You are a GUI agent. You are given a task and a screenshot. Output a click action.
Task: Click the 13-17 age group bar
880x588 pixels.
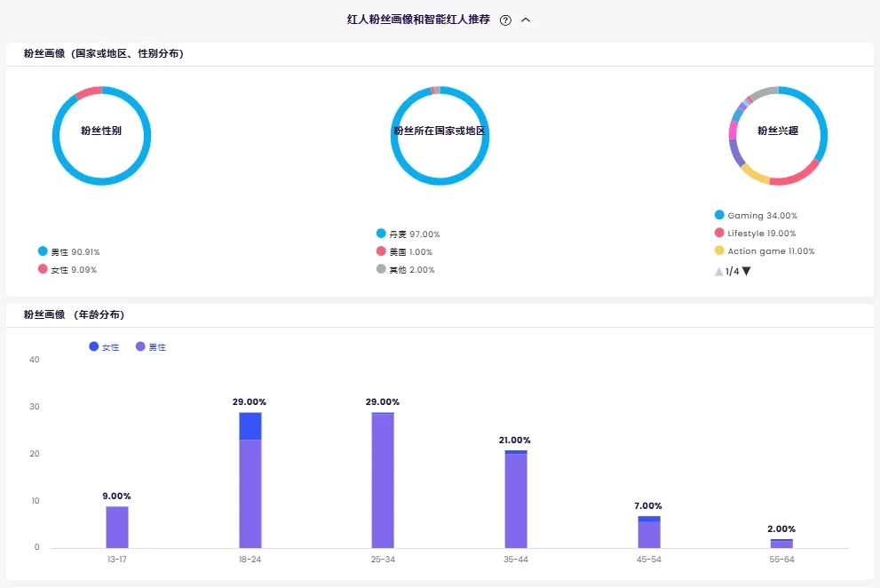(116, 528)
